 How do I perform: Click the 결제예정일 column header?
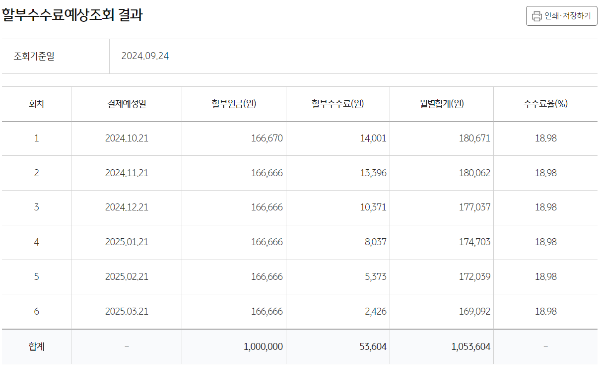pos(127,104)
